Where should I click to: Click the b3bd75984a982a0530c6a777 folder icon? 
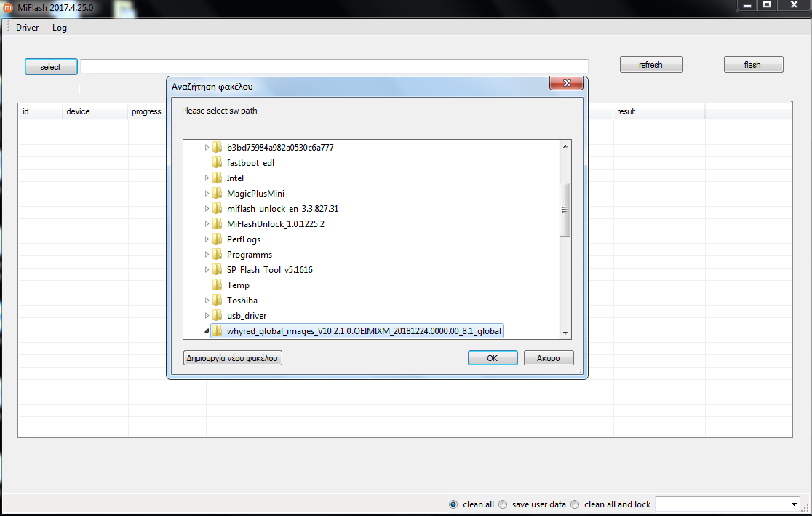pos(218,147)
